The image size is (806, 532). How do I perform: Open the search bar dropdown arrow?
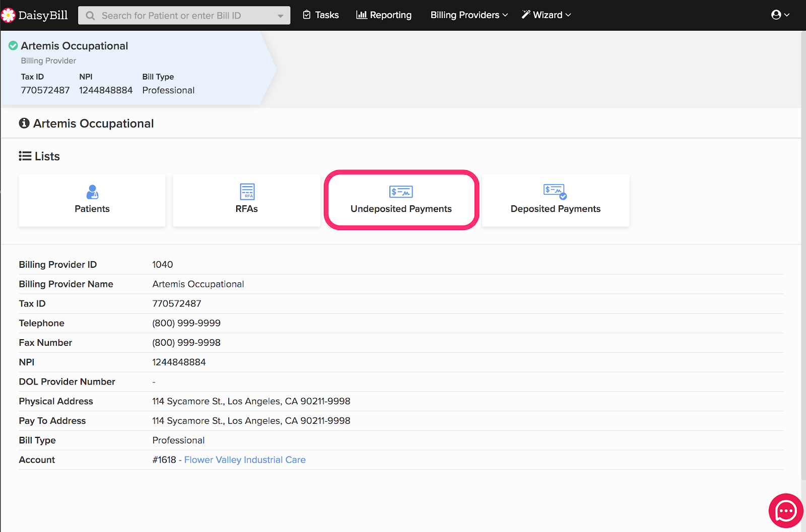click(x=281, y=16)
